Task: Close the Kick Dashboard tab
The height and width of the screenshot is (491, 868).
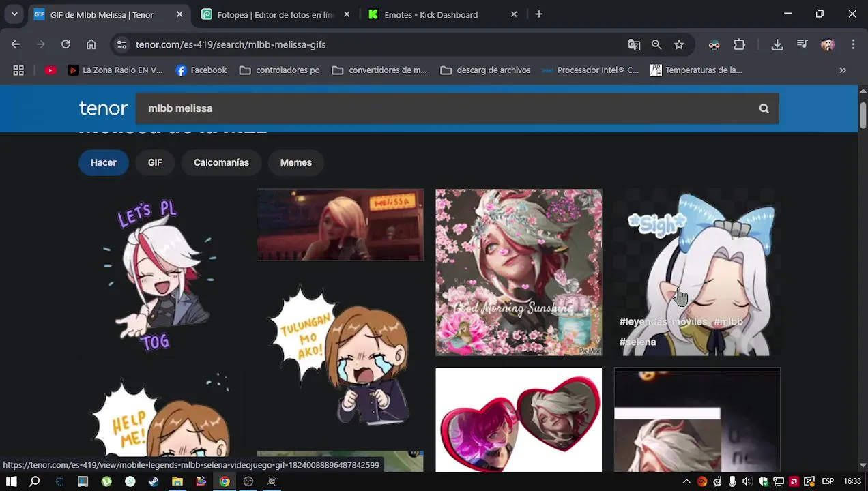Action: pos(514,14)
